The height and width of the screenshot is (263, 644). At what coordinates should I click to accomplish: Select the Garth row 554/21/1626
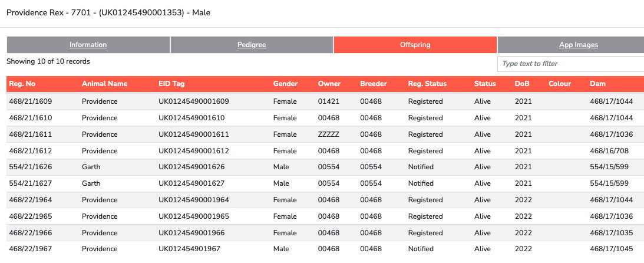pyautogui.click(x=325, y=167)
